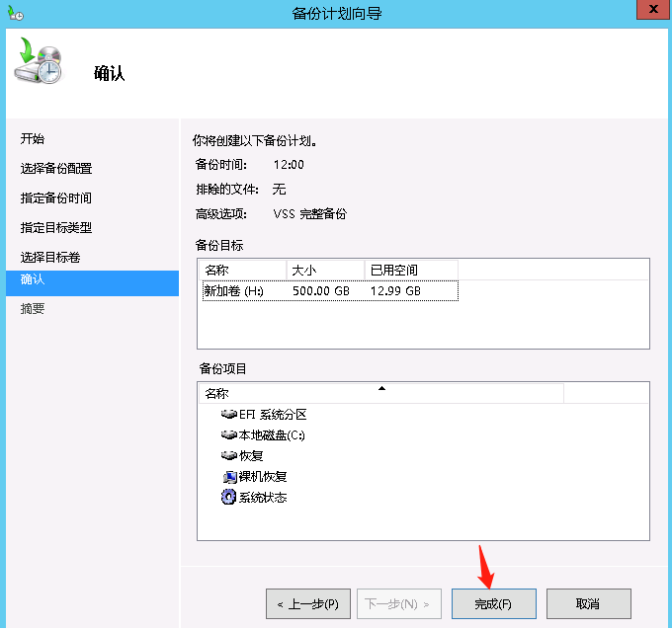Image resolution: width=672 pixels, height=630 pixels.
Task: Select the 恢复 item text
Action: (251, 455)
